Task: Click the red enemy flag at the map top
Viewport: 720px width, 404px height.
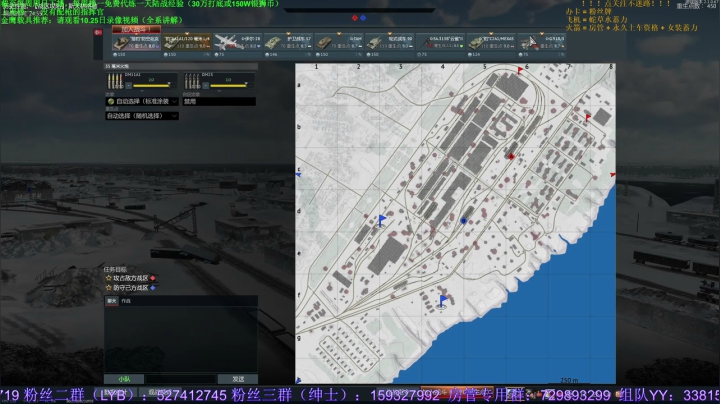Action: pos(520,70)
